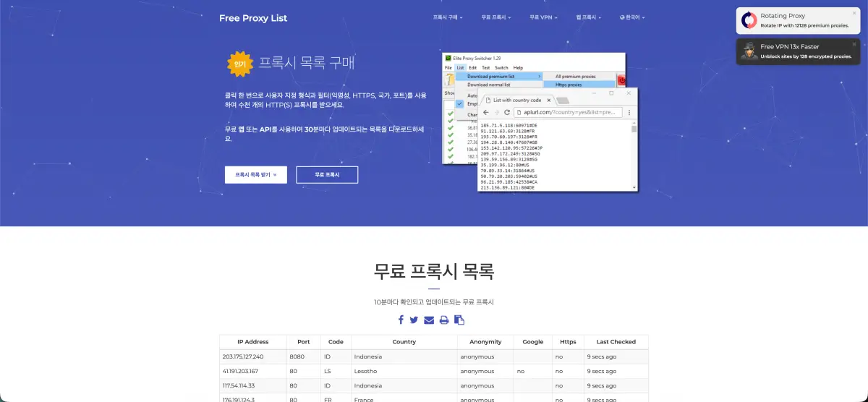Expand the 프록시 구매 dropdown menu
The height and width of the screenshot is (402, 868).
448,17
